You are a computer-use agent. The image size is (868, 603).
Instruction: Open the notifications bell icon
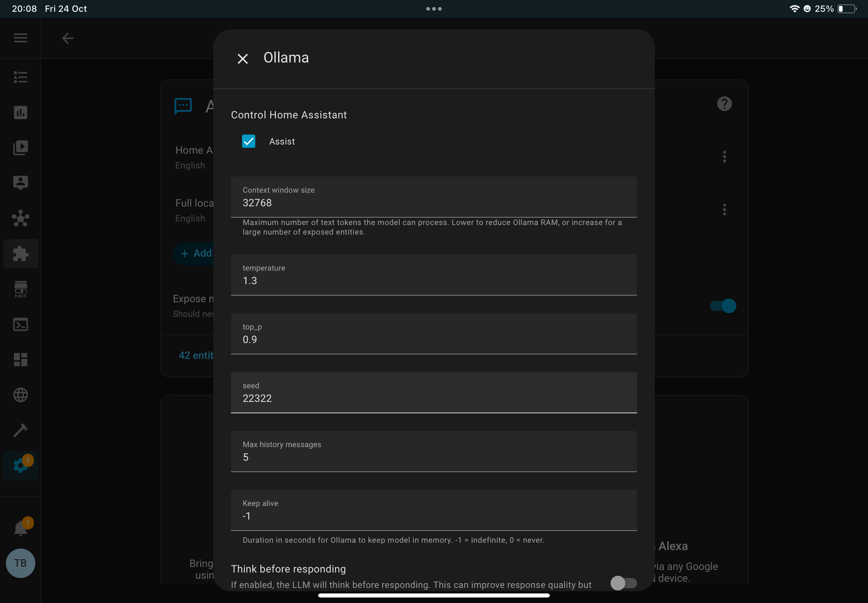pos(20,527)
